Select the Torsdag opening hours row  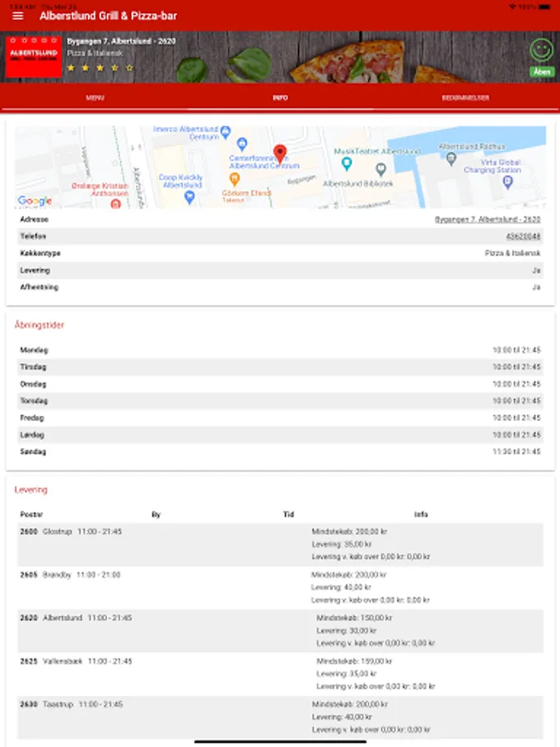(280, 401)
